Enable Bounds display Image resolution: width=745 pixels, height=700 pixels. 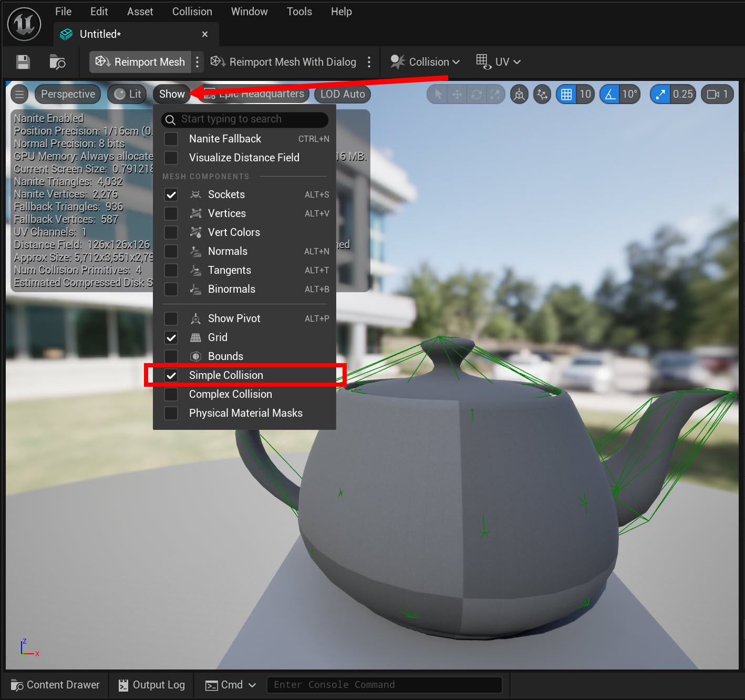171,356
